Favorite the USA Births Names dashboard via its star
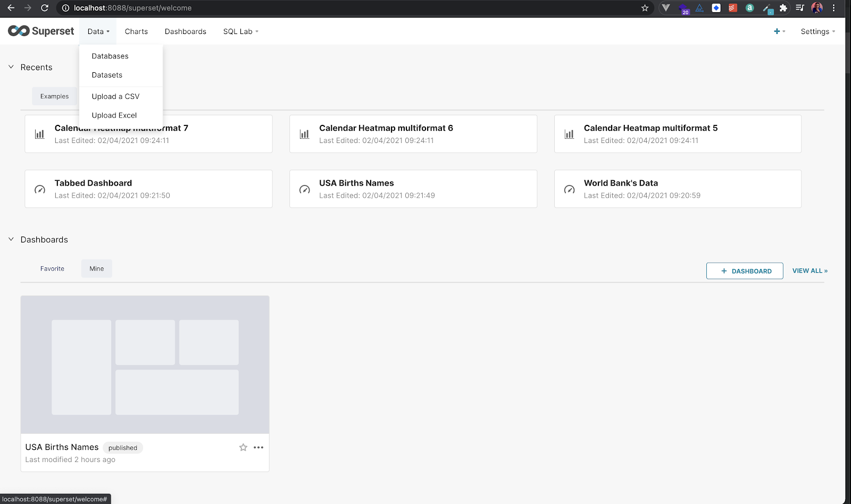Viewport: 851px width, 504px height. pyautogui.click(x=243, y=447)
